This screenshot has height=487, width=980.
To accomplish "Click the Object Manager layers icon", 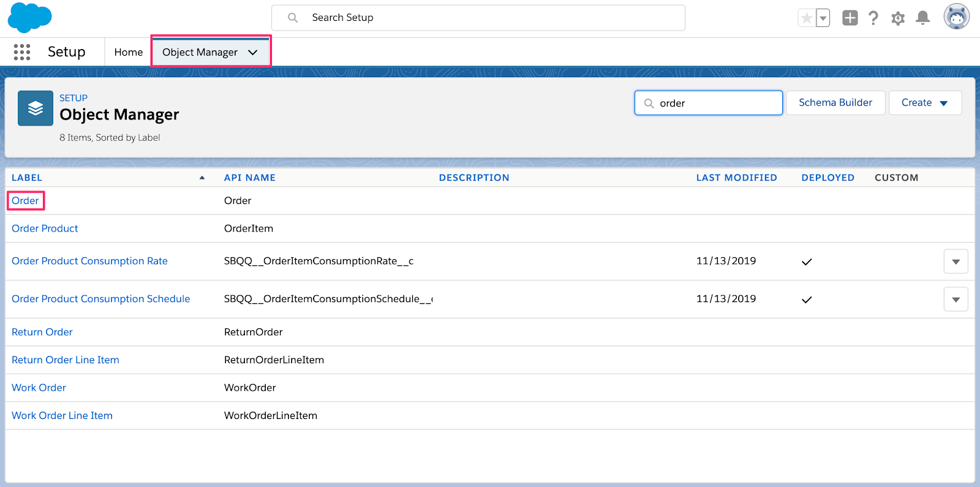I will pos(36,108).
